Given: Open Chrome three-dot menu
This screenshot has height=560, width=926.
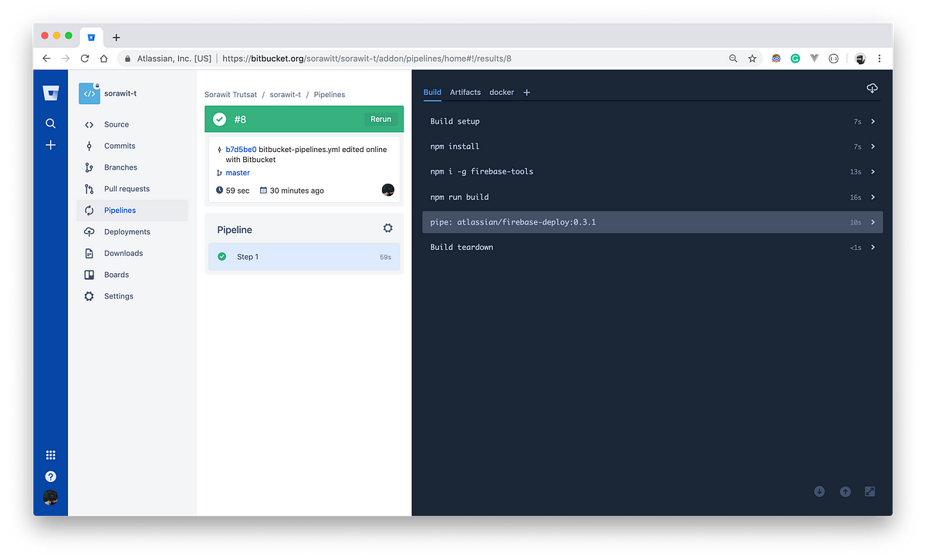Looking at the screenshot, I should click(x=880, y=59).
